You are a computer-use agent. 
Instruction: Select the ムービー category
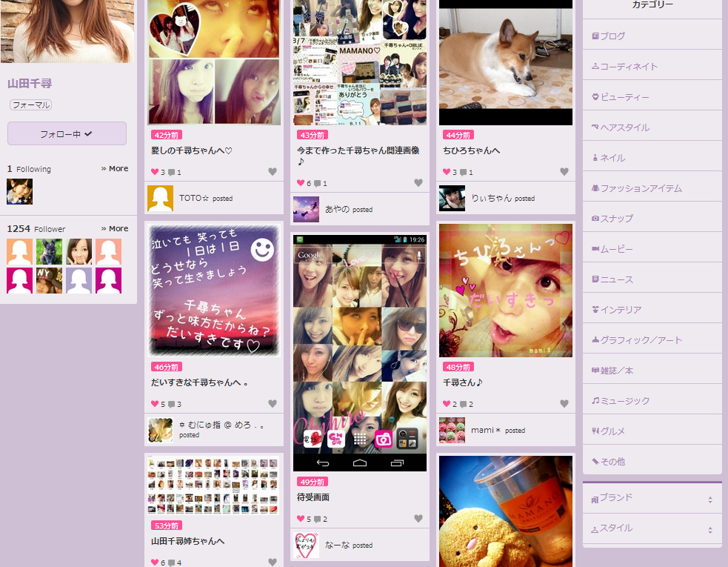pos(652,249)
